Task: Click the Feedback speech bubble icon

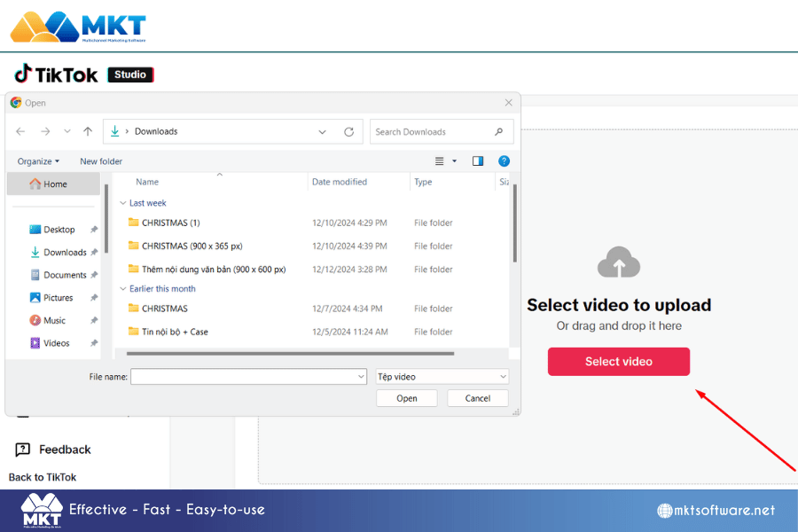Action: coord(22,450)
